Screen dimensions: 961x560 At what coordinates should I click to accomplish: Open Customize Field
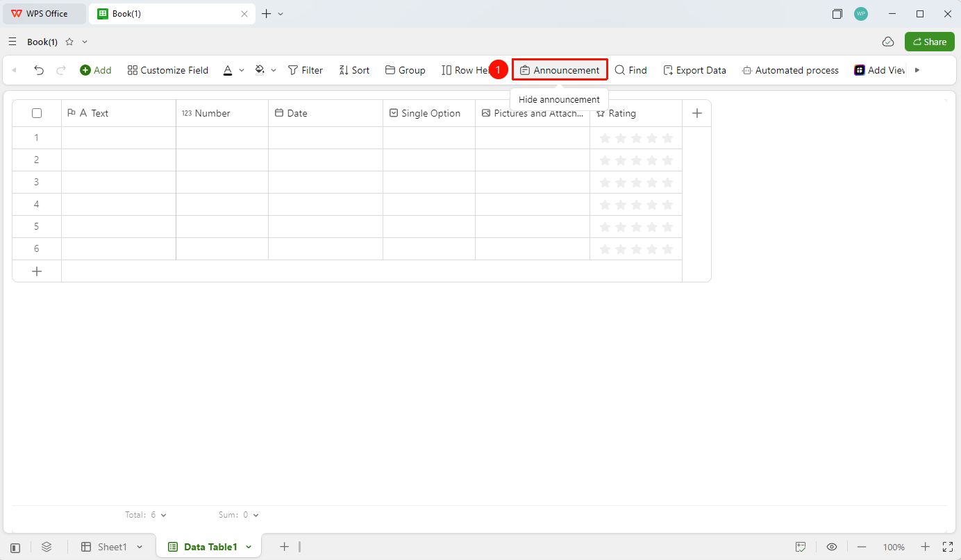click(168, 70)
